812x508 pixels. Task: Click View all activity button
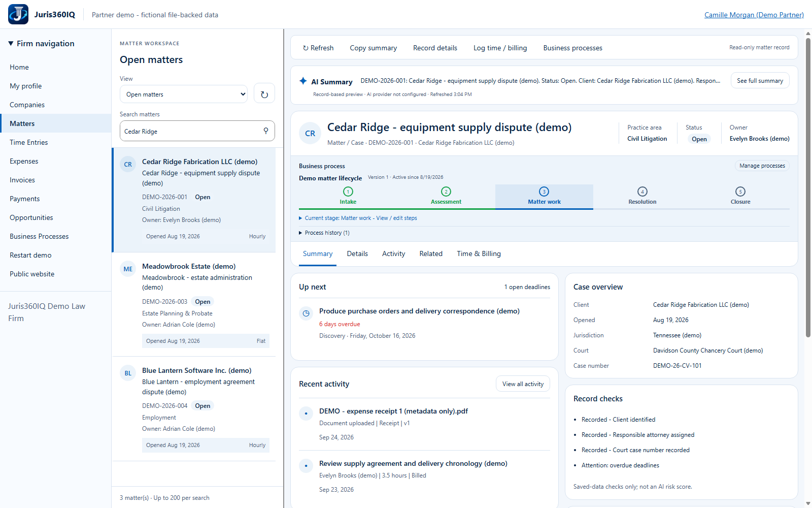[x=523, y=384]
